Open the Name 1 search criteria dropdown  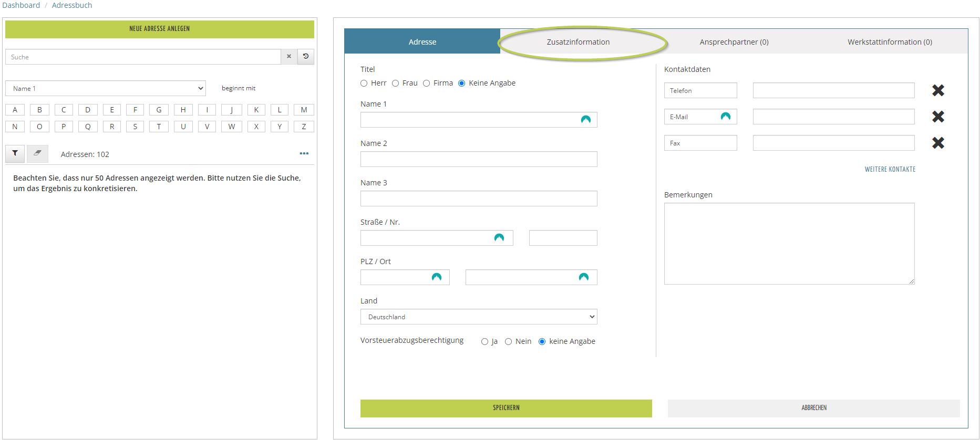[x=106, y=88]
